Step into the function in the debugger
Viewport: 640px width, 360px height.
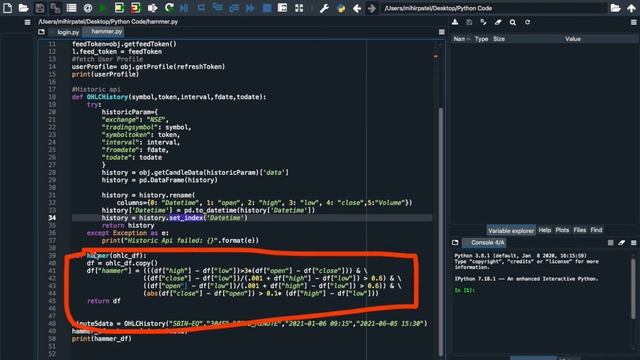217,8
